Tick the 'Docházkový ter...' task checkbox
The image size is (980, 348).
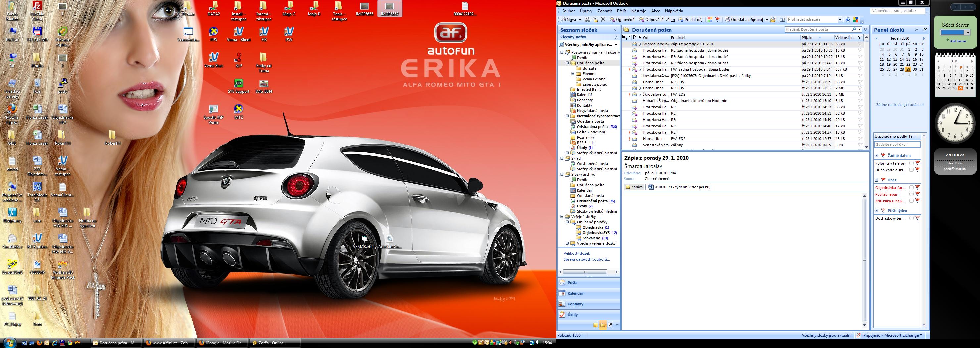[911, 218]
